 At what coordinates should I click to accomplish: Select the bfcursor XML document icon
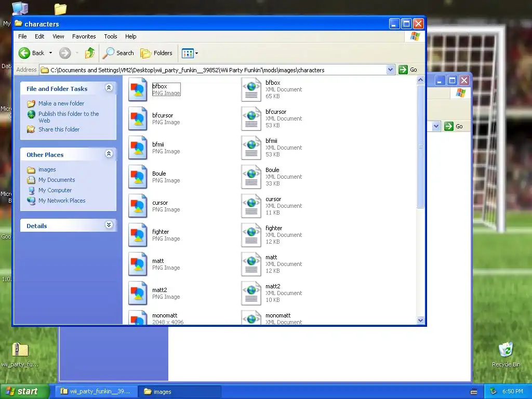[251, 119]
